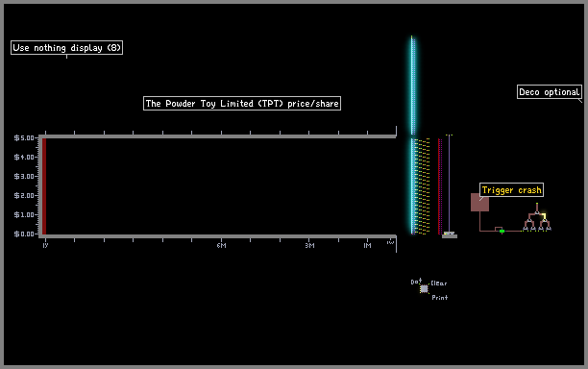Click the Deco optional sign
The width and height of the screenshot is (588, 369).
(x=550, y=92)
